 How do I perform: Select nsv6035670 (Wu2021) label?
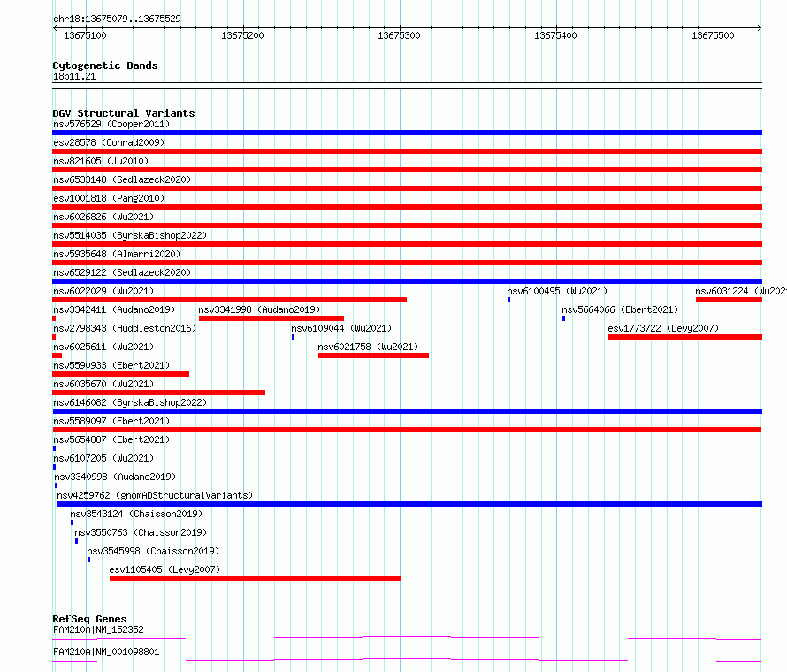[x=103, y=384]
